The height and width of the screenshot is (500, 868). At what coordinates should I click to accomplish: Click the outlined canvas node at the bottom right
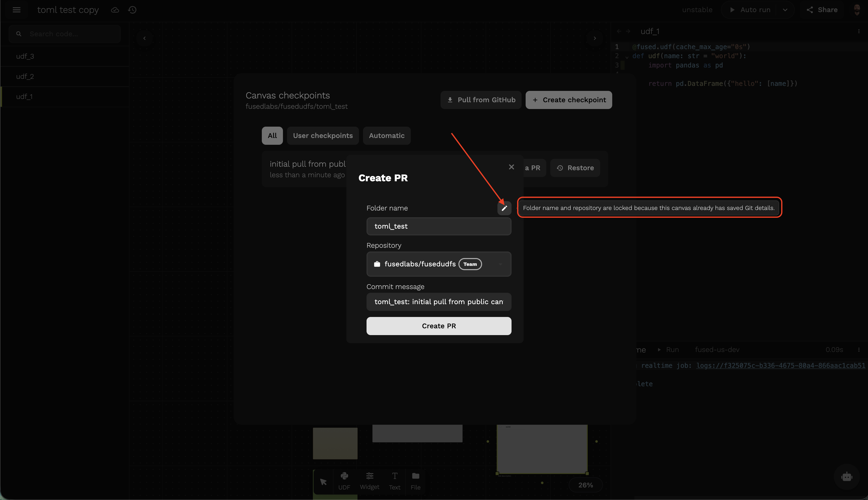(542, 449)
